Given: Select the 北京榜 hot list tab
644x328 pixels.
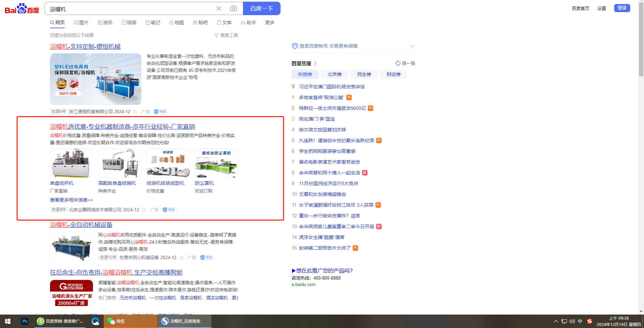Looking at the screenshot, I should tap(334, 74).
